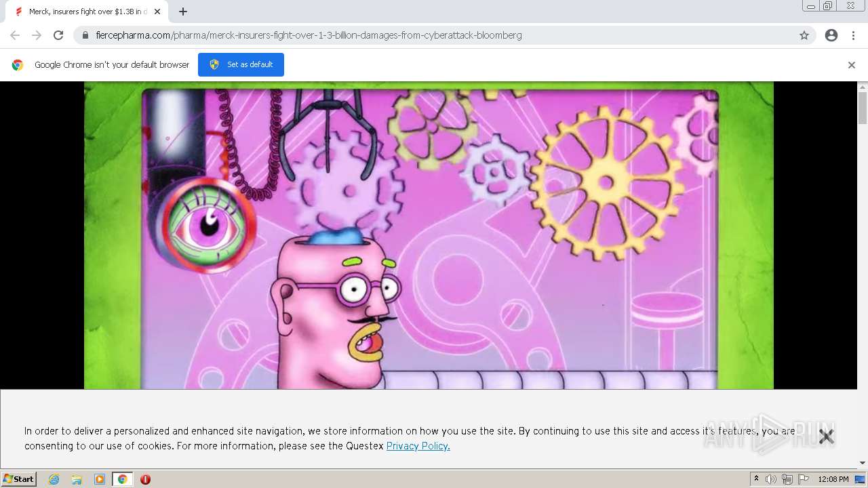Screen dimensions: 868x488
Task: Open Windows Explorer folder from taskbar
Action: click(x=77, y=479)
